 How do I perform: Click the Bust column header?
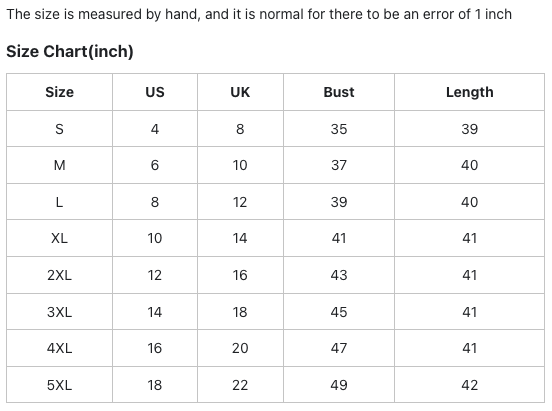pyautogui.click(x=339, y=92)
